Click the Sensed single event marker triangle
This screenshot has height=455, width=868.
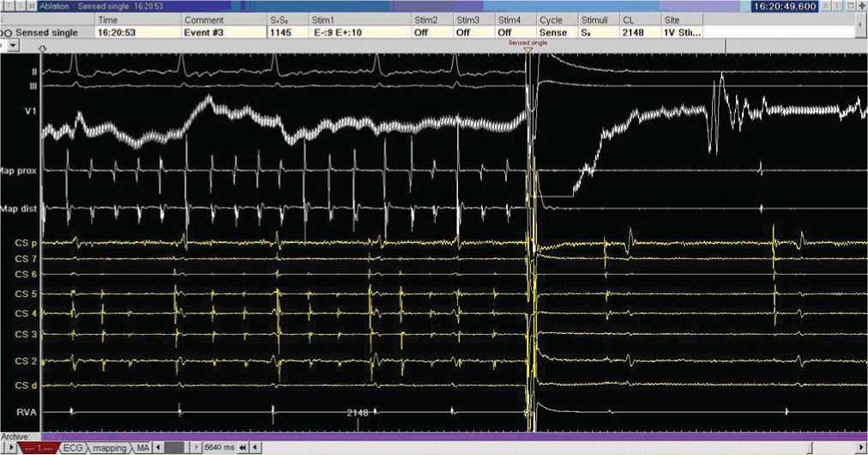tap(527, 50)
